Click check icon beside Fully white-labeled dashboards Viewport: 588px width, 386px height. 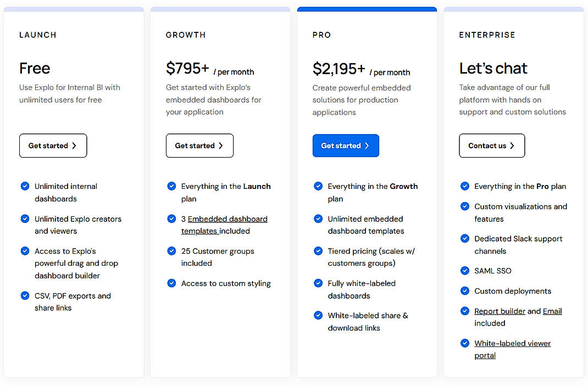point(318,283)
